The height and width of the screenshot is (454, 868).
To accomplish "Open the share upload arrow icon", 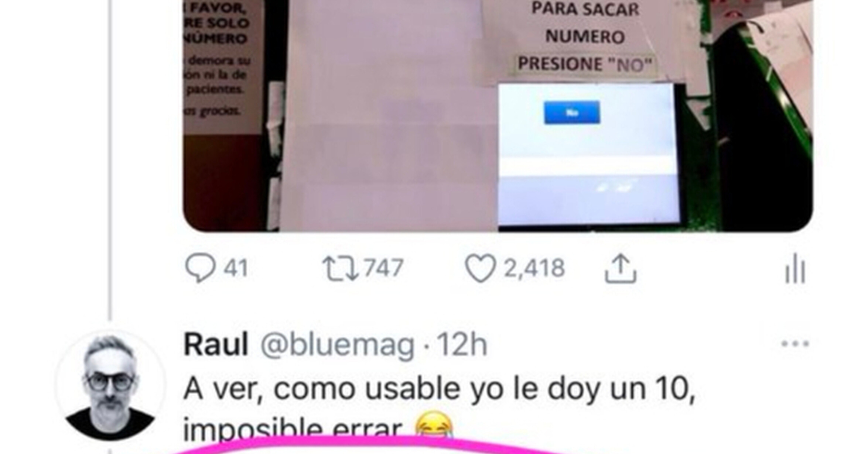I will [x=620, y=269].
